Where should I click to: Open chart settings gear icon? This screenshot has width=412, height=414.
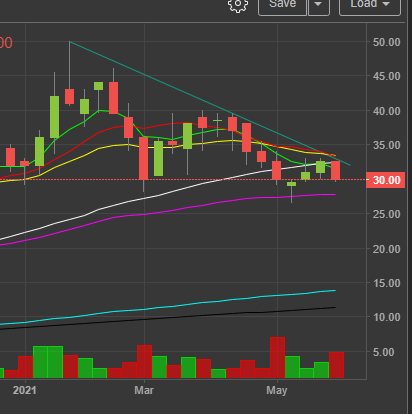[238, 5]
